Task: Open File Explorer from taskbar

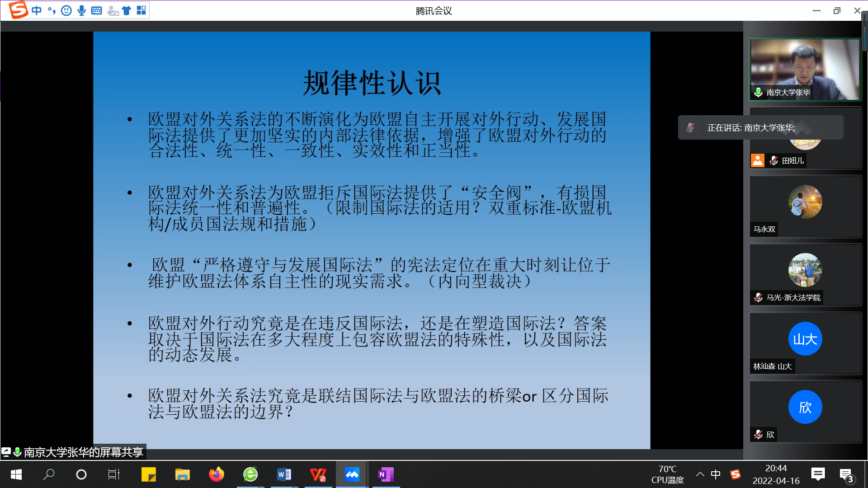Action: tap(183, 474)
